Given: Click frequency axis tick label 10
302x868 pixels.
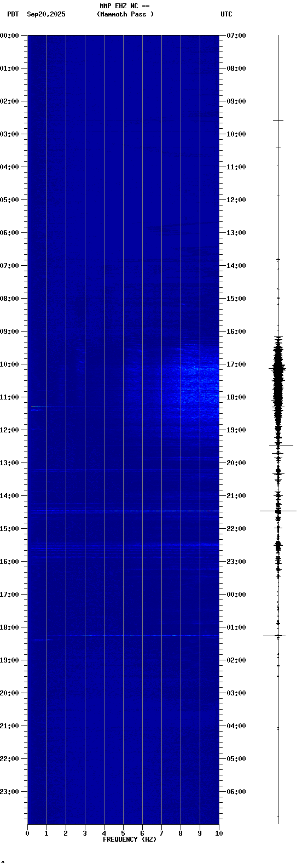Looking at the screenshot, I should point(219,833).
